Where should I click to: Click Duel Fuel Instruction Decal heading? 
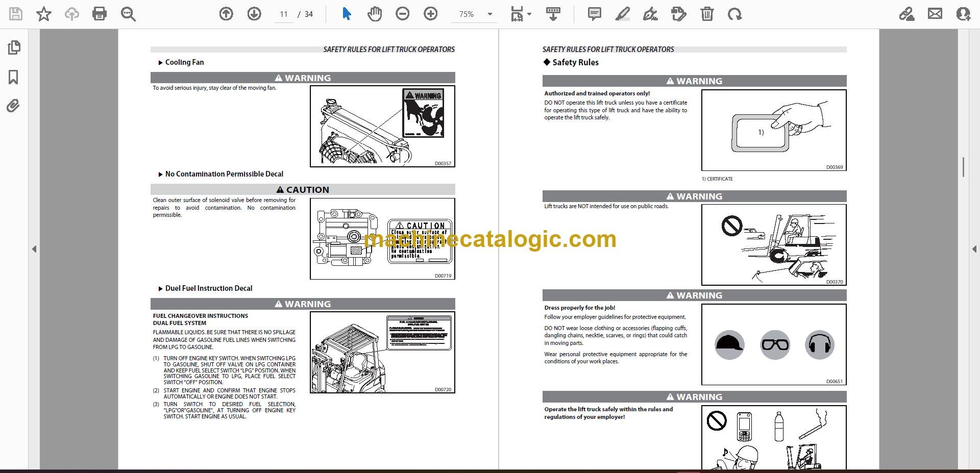pyautogui.click(x=209, y=288)
